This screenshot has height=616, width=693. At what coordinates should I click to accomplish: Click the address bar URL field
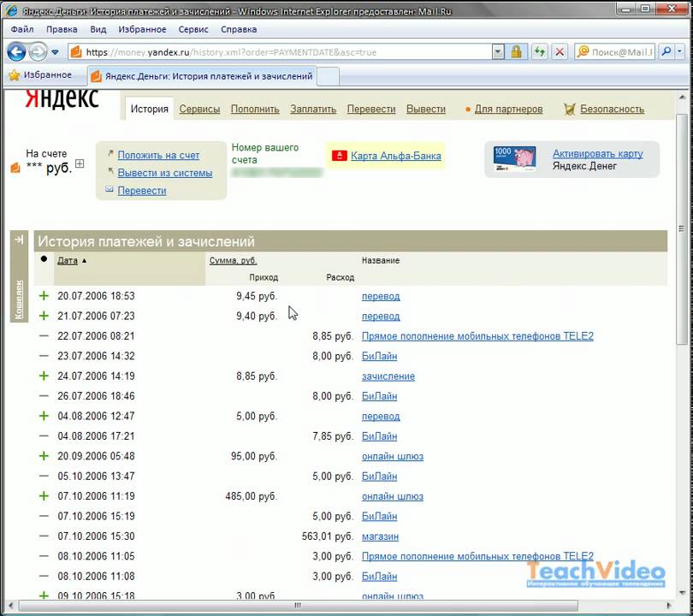click(279, 52)
